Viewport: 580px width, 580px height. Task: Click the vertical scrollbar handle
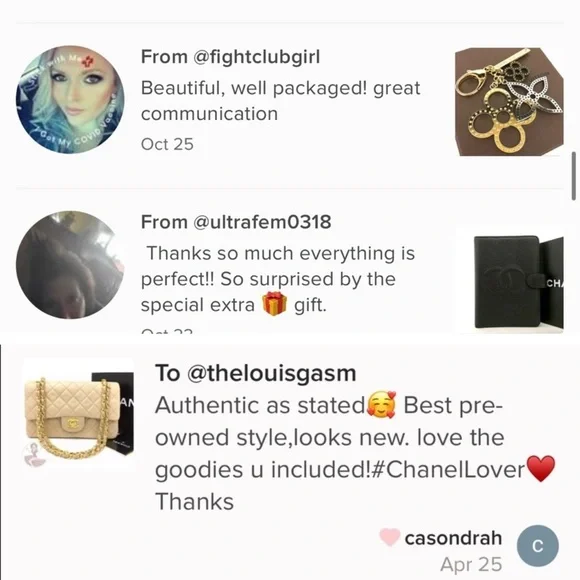pyautogui.click(x=574, y=176)
